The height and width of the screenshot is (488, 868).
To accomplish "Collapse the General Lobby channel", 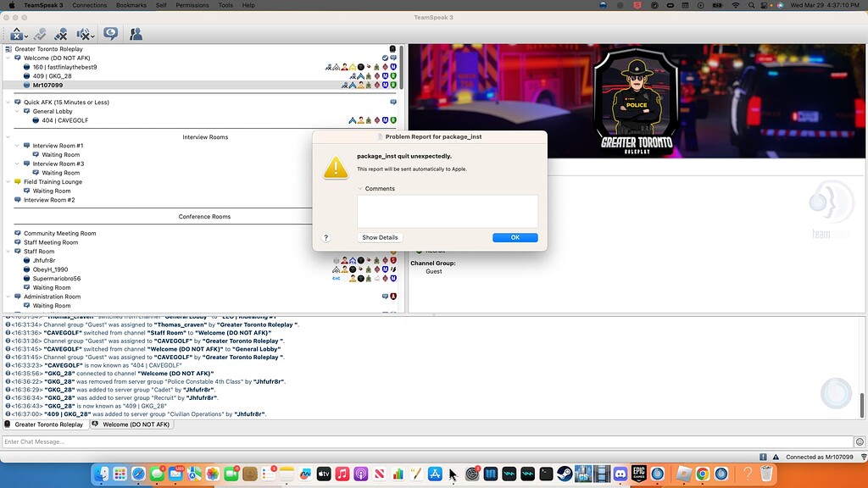I will (x=17, y=111).
